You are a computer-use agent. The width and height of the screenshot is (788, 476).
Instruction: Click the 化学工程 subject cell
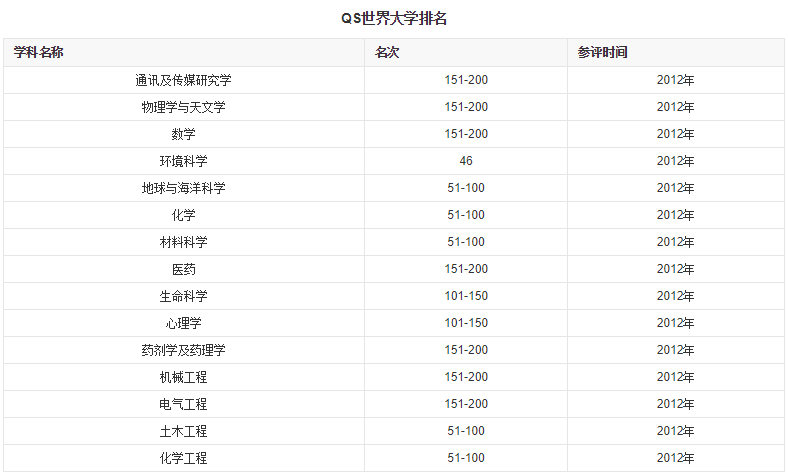tap(183, 458)
